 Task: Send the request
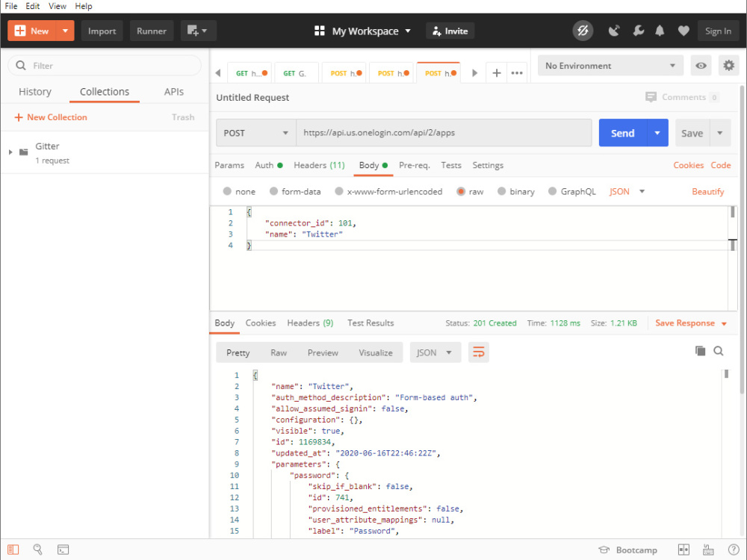(x=622, y=133)
